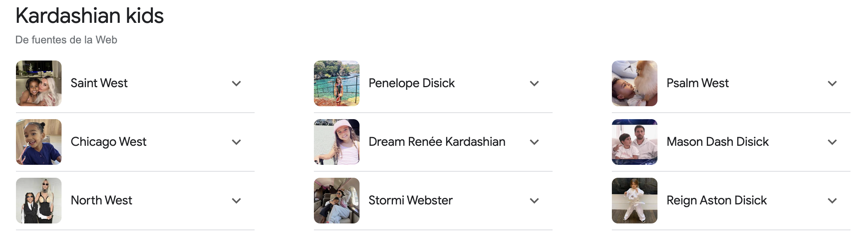The height and width of the screenshot is (236, 868).
Task: Open Dream Renée Kardashian's thumbnail photo
Action: click(x=337, y=142)
